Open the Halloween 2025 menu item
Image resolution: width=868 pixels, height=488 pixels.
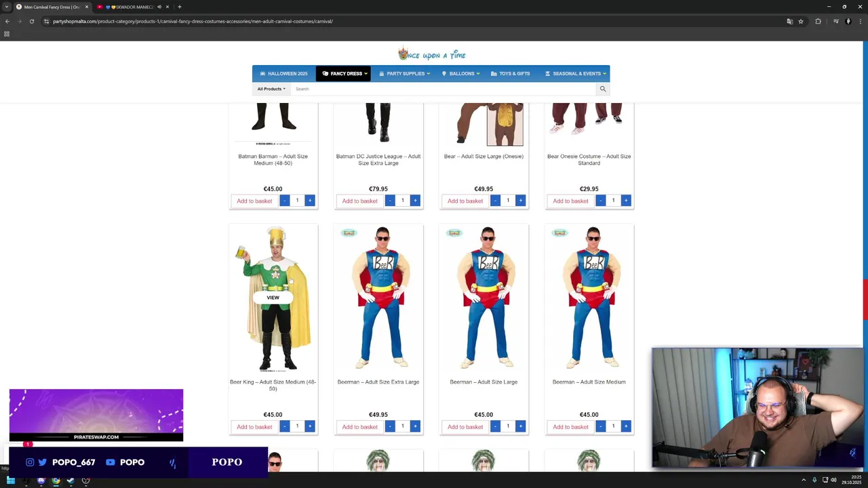(283, 73)
